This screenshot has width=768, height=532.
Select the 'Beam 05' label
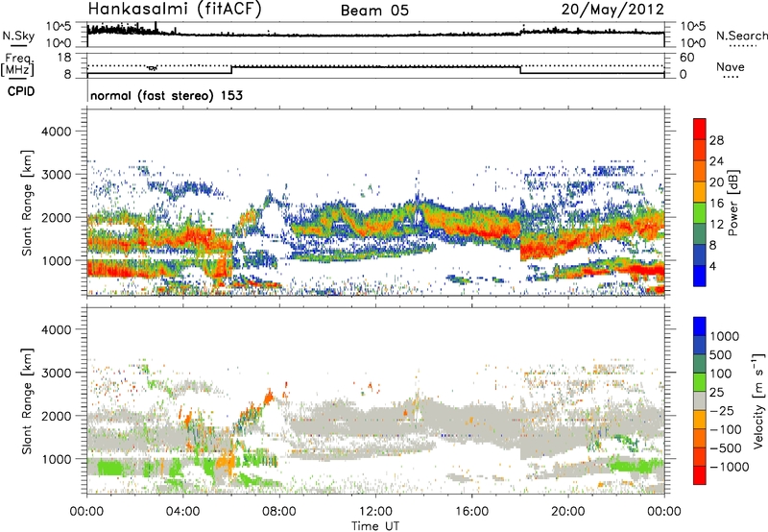click(374, 11)
